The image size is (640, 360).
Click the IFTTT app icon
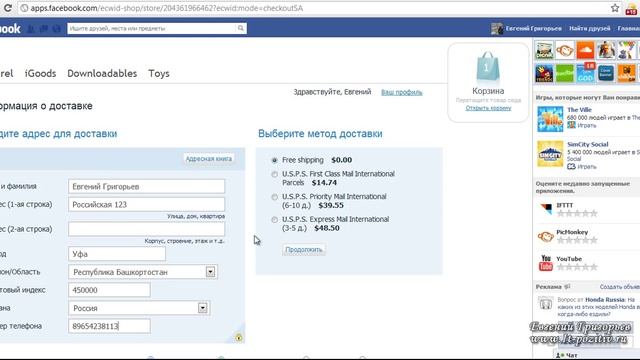pos(546,209)
